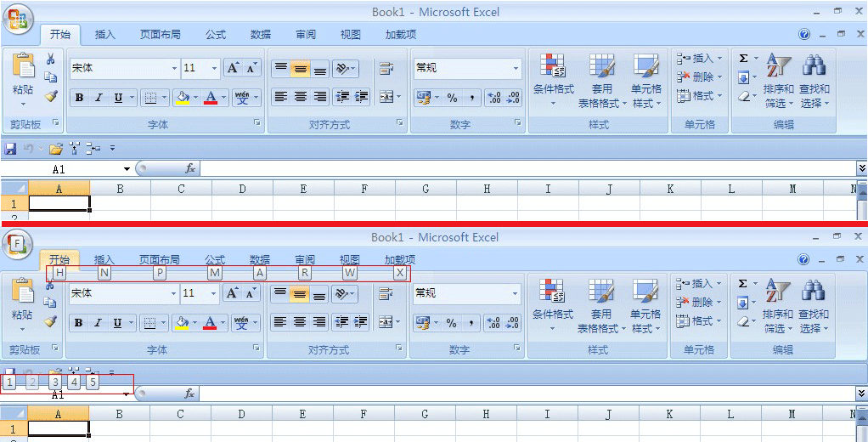Image resolution: width=868 pixels, height=442 pixels.
Task: Toggle Italic in the upper window
Action: (99, 98)
